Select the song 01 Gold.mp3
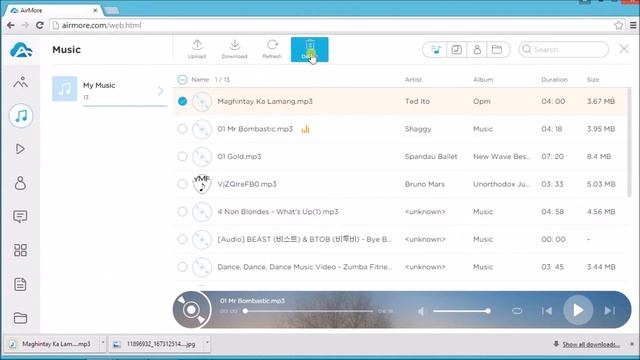Viewport: 640px width, 360px height. tap(239, 156)
